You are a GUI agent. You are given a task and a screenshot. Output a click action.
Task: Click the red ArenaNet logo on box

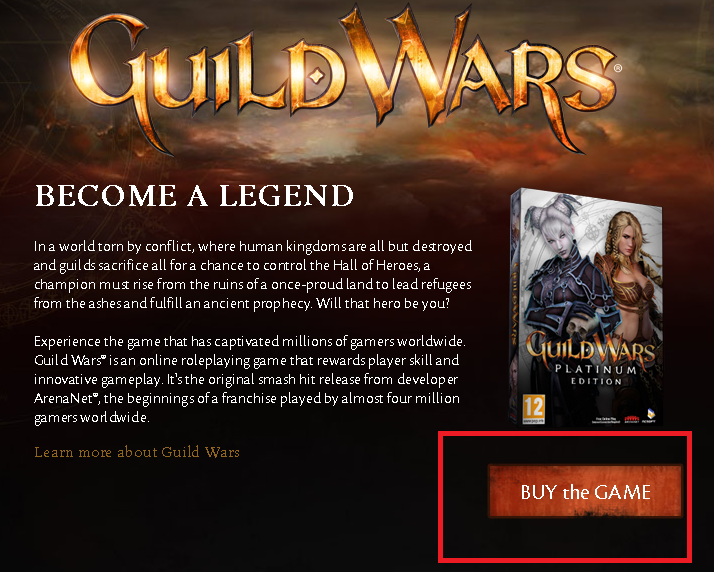[631, 419]
